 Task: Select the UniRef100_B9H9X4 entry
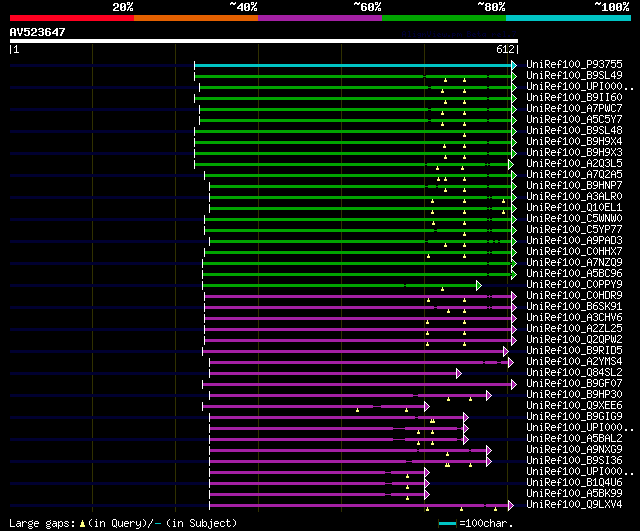[574, 142]
